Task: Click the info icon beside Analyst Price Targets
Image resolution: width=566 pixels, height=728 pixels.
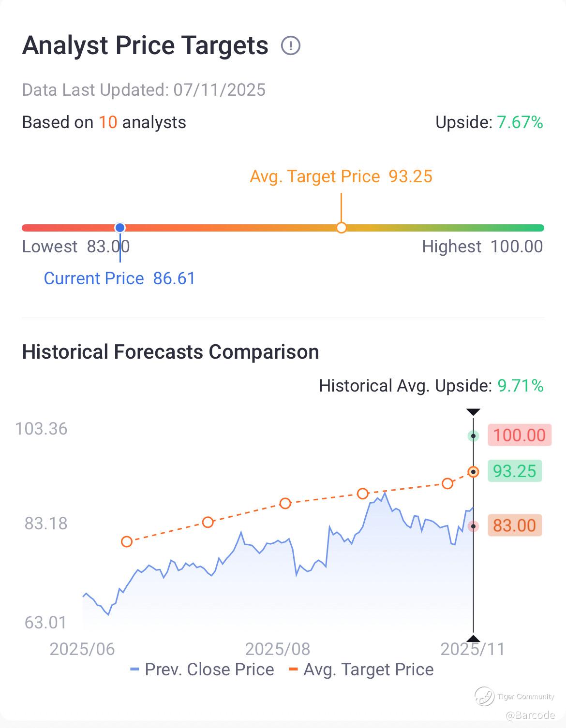Action: [291, 46]
